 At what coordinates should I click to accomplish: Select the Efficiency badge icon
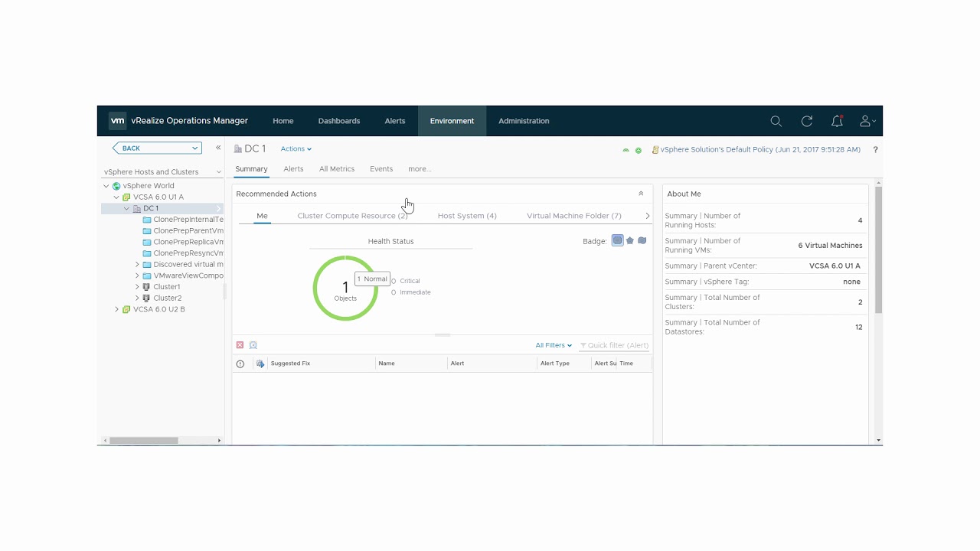642,240
